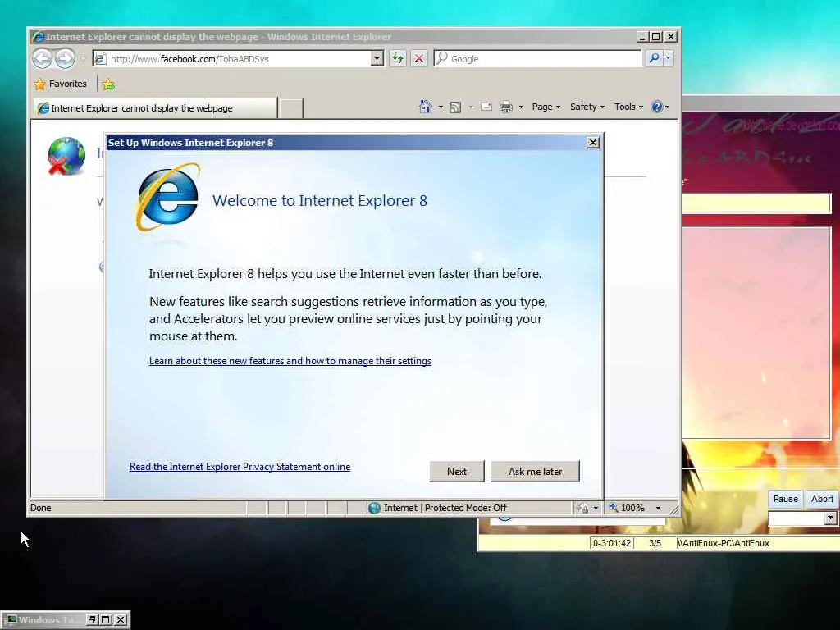This screenshot has height=630, width=840.
Task: Click the RSS Feeds icon
Action: (x=454, y=107)
